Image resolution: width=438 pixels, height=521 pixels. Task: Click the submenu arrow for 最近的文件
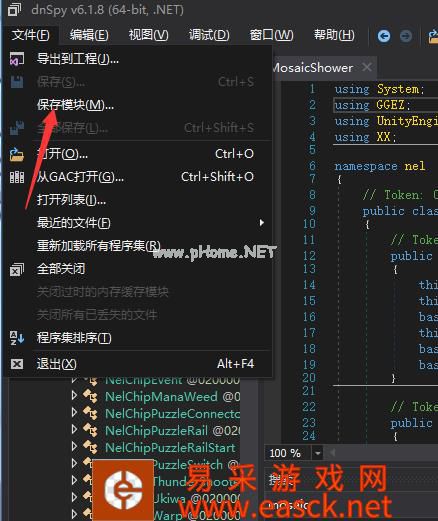click(262, 222)
